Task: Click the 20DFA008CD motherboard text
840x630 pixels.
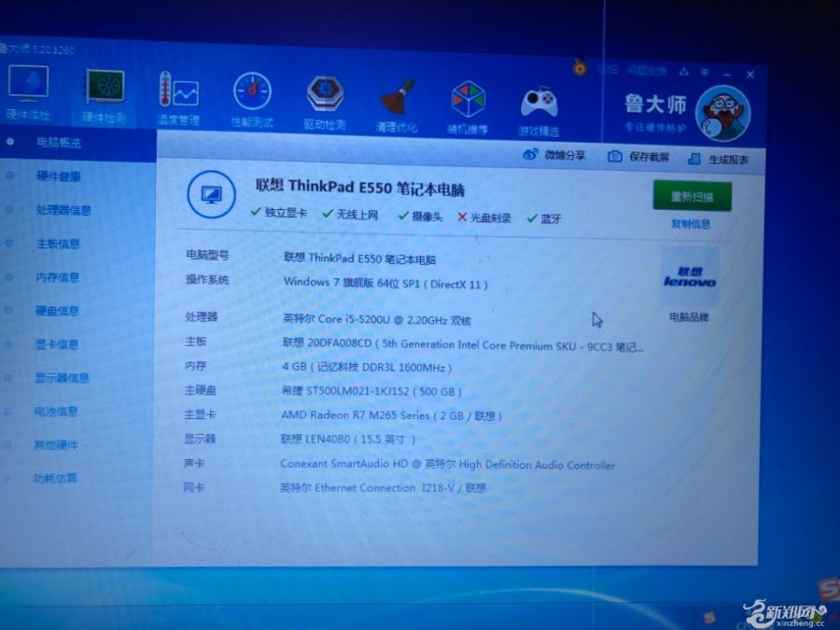Action: (x=463, y=345)
